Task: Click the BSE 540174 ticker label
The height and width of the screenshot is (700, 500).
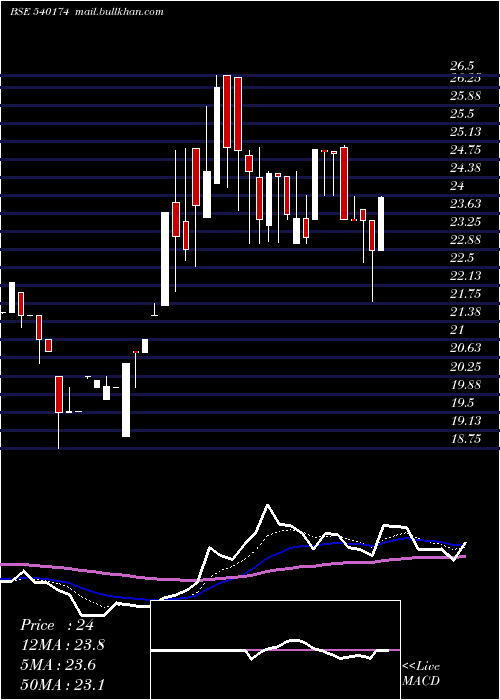Action: 40,12
